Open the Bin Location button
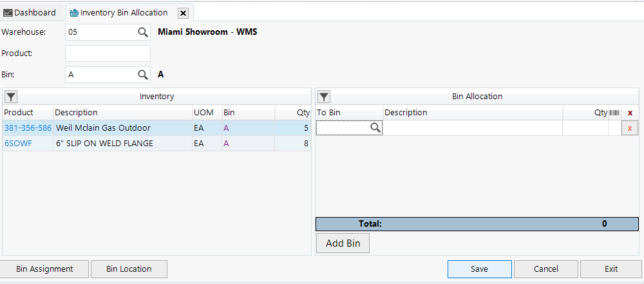The height and width of the screenshot is (284, 644). coord(129,269)
